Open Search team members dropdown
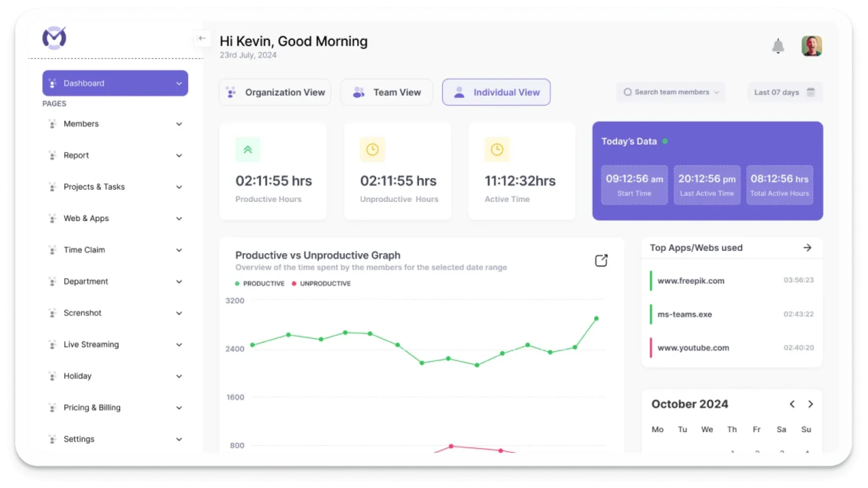This screenshot has height=488, width=868. (x=670, y=92)
